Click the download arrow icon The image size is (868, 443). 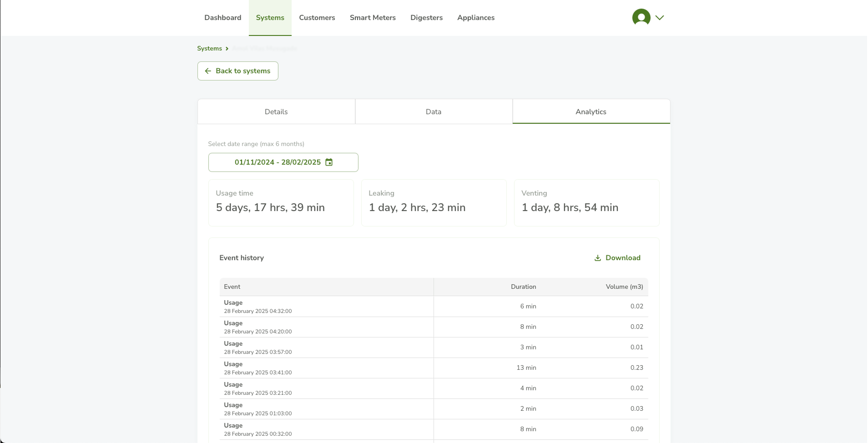point(598,258)
